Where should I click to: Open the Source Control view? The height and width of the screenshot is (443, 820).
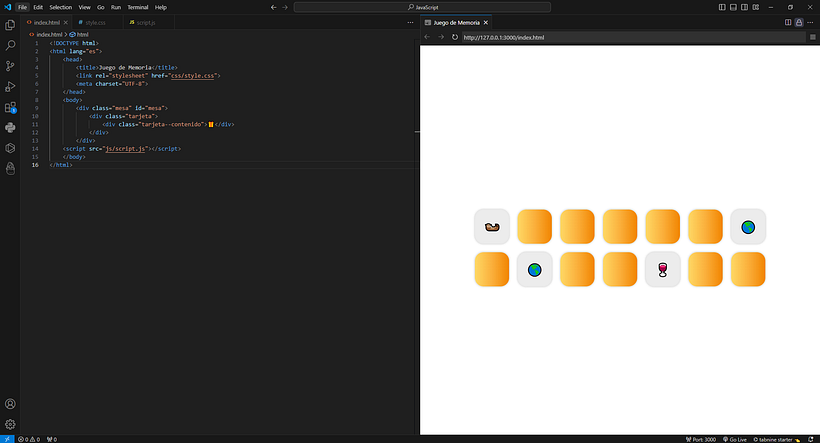[x=10, y=66]
